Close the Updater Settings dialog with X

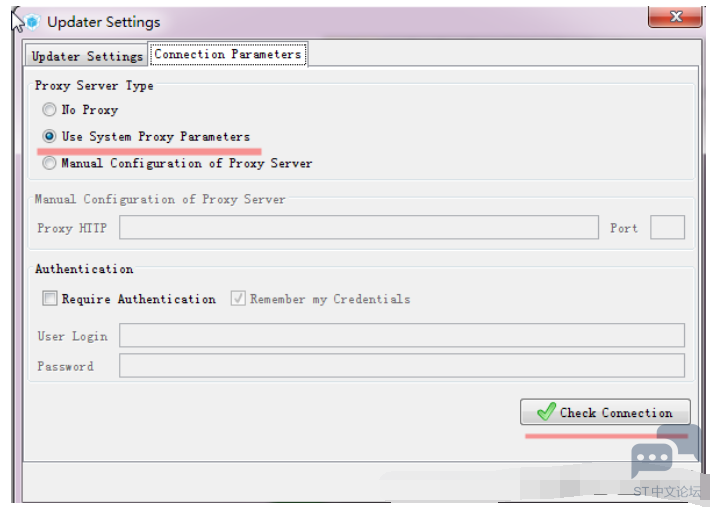(x=676, y=17)
